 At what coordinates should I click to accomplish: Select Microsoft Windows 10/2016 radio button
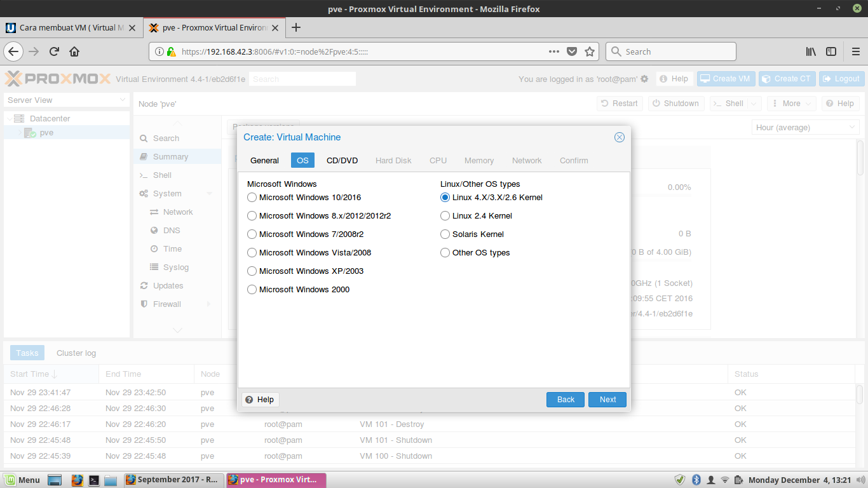pos(252,198)
